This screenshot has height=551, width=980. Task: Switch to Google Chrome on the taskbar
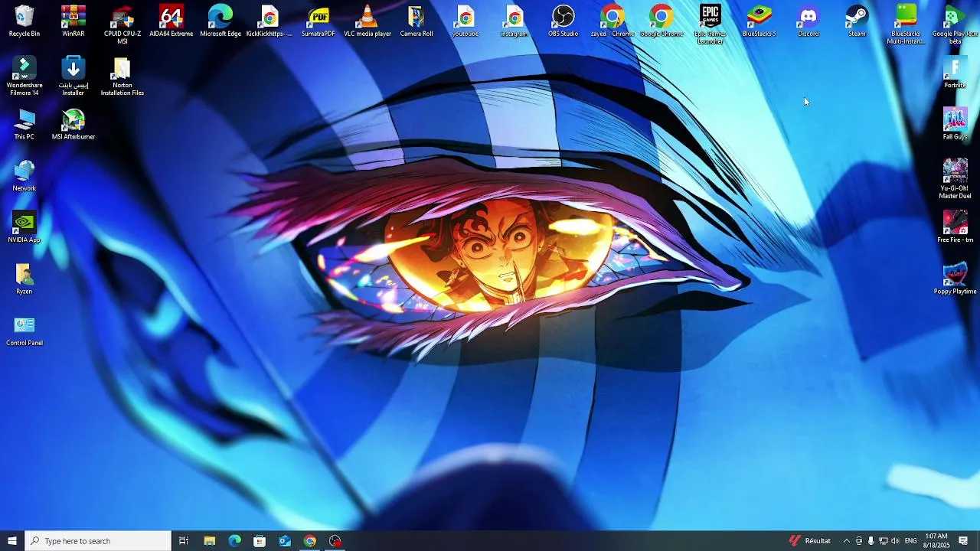click(x=310, y=541)
